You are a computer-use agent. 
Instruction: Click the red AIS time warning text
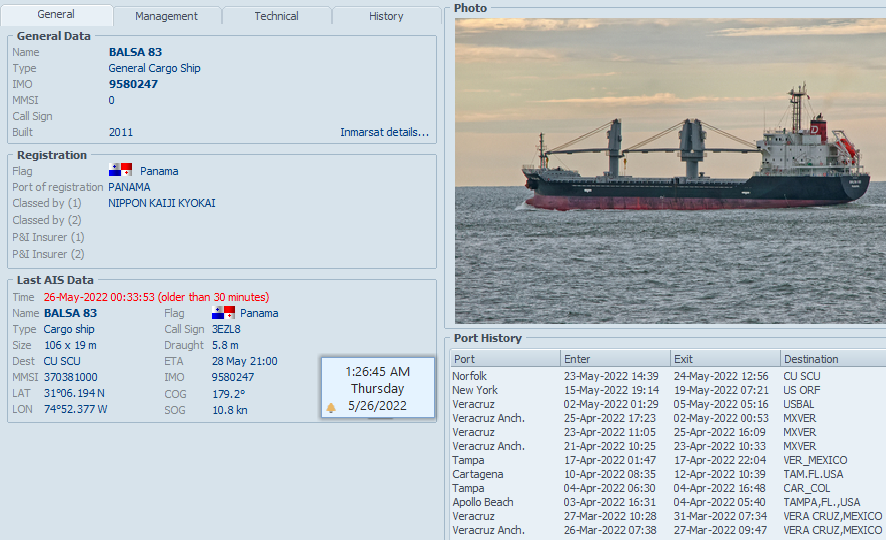157,297
